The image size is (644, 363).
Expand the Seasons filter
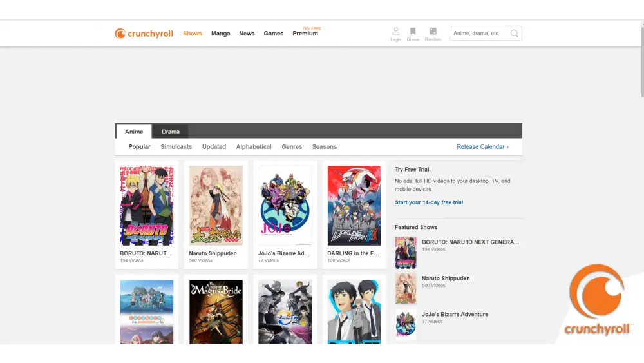click(x=325, y=147)
